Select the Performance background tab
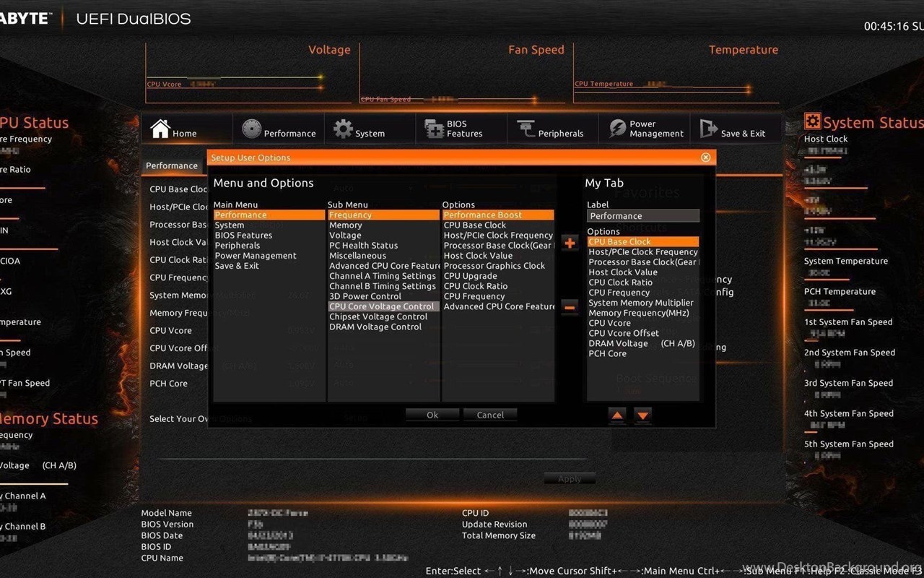Image resolution: width=924 pixels, height=578 pixels. coord(172,165)
